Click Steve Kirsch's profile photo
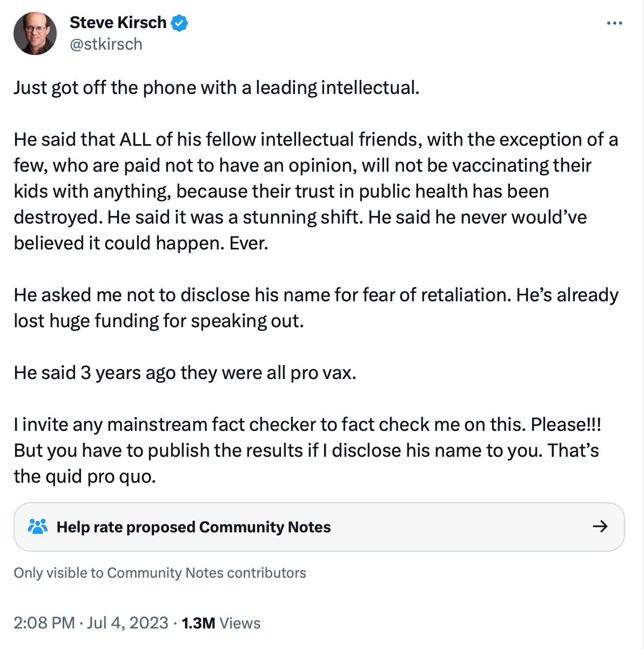Screen dimensions: 644x649 pyautogui.click(x=35, y=33)
